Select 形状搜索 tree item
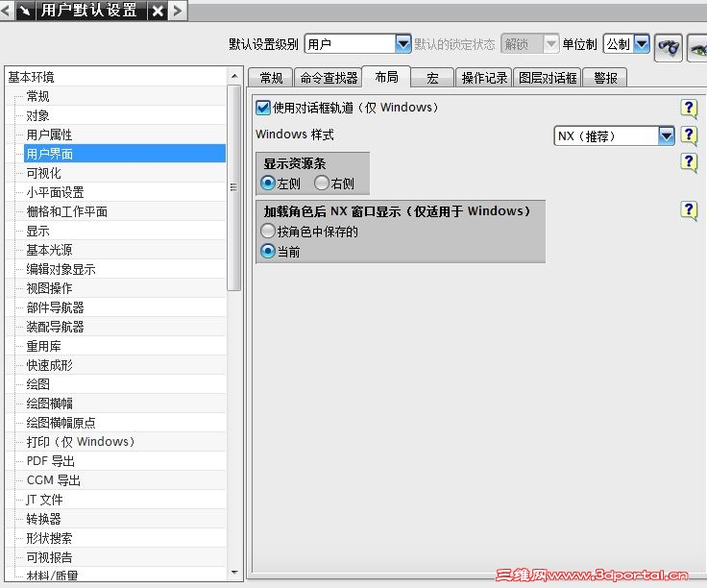707x588 pixels. [50, 538]
